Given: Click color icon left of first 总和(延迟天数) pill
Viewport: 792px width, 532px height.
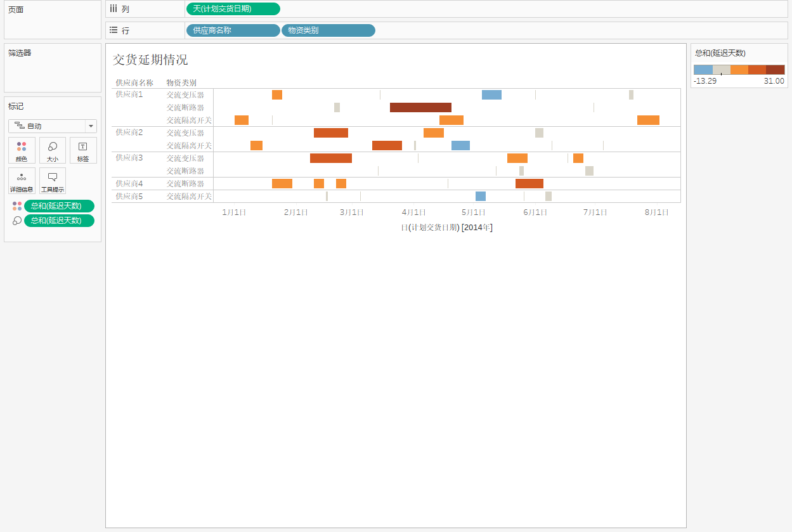Looking at the screenshot, I should coord(17,206).
